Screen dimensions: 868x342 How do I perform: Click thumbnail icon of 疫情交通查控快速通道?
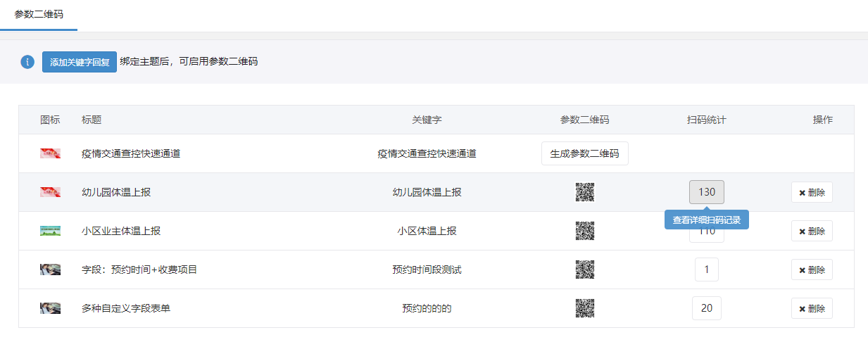(x=50, y=153)
